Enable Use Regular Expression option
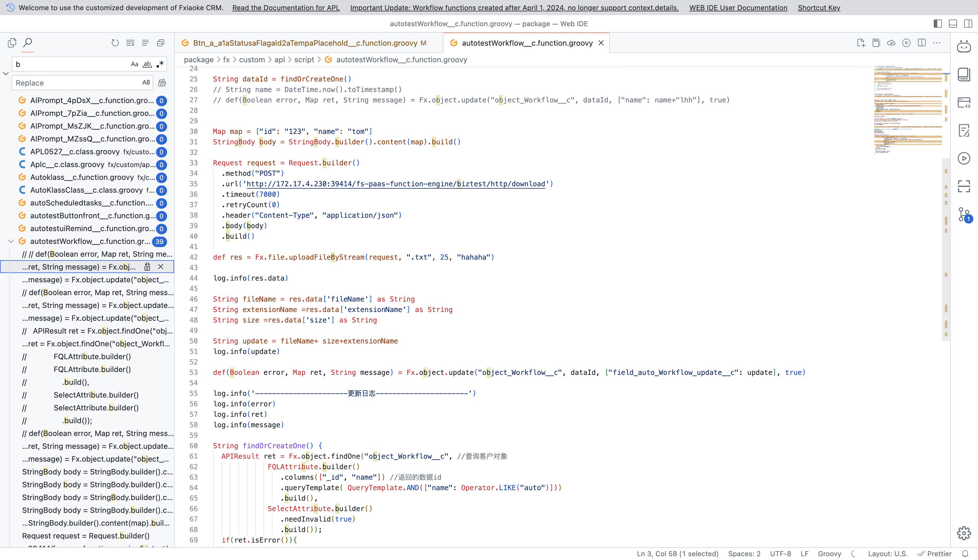Image resolution: width=978 pixels, height=560 pixels. [160, 64]
